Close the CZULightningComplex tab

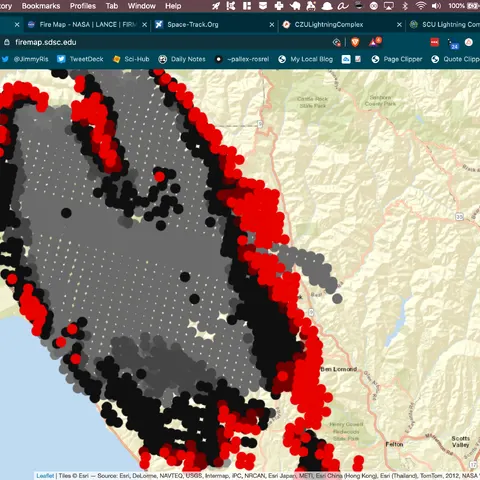click(399, 25)
